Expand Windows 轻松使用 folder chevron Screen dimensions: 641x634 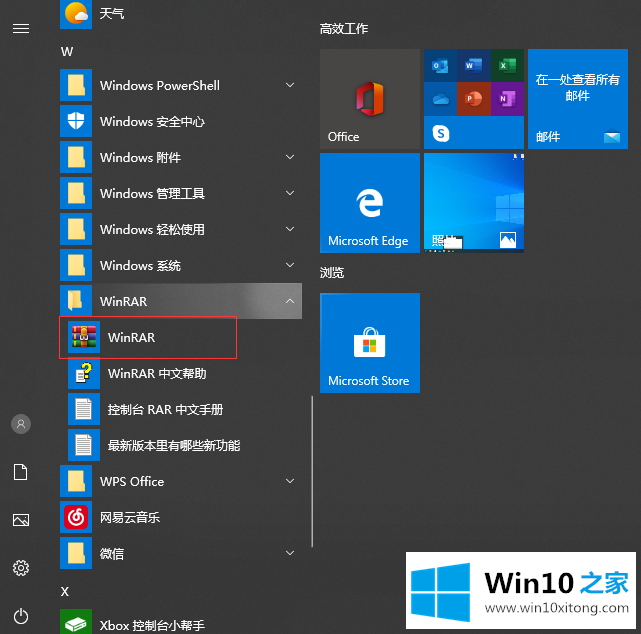click(290, 229)
